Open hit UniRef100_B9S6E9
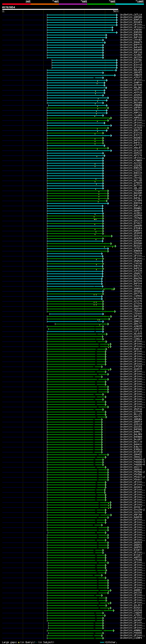Screen dimensions: 146x644 [x=131, y=22]
